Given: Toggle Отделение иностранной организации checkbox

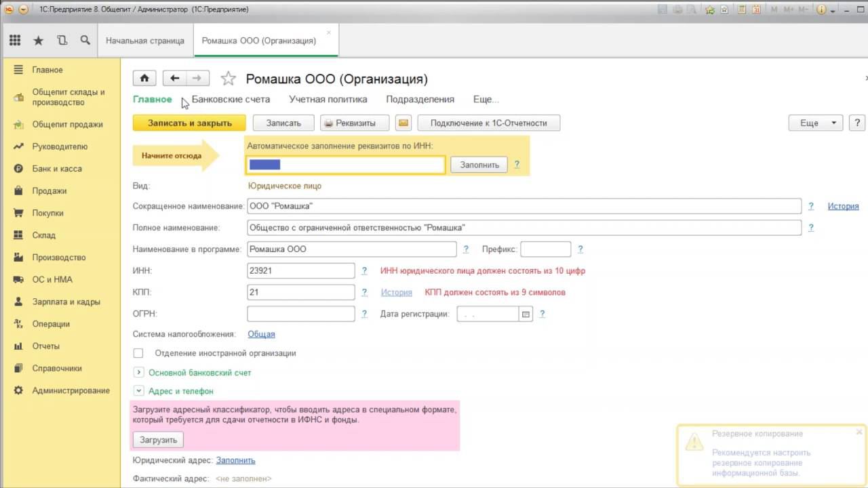Looking at the screenshot, I should coord(138,353).
